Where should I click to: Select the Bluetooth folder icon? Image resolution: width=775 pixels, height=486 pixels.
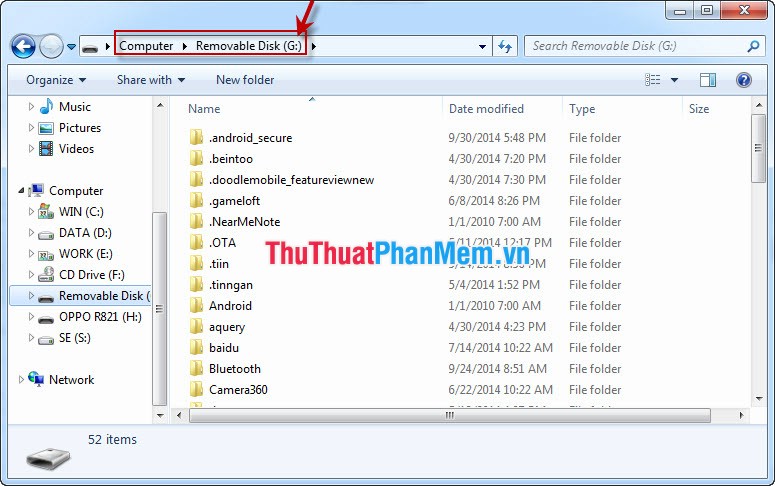tap(196, 369)
